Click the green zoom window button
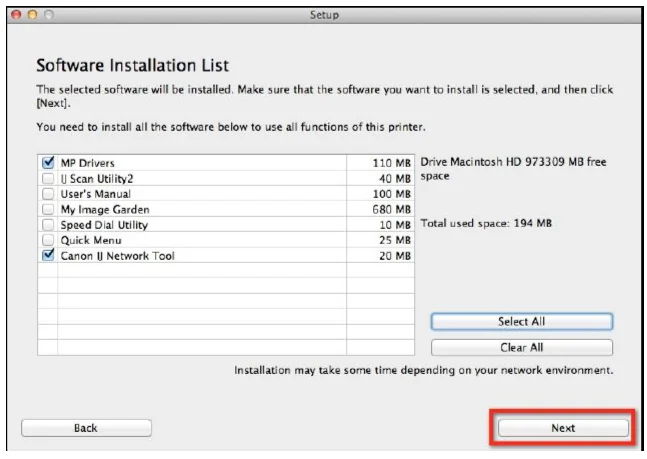The width and height of the screenshot is (647, 459). (47, 15)
